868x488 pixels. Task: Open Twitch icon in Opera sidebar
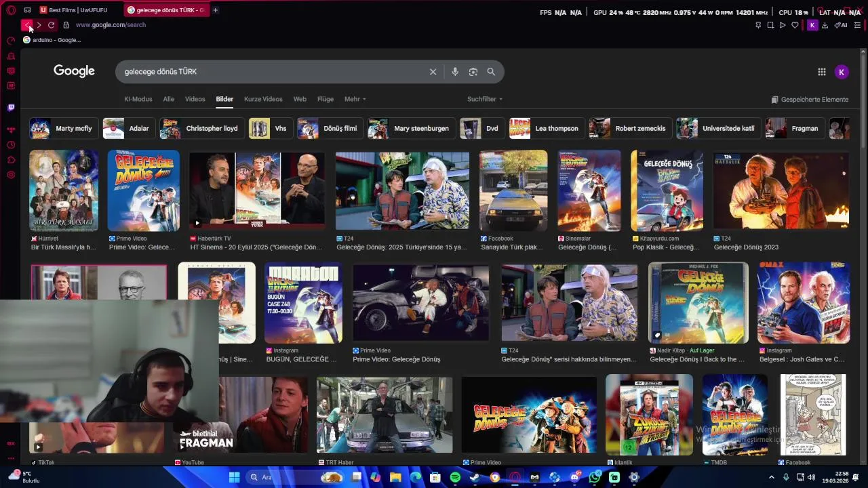coord(11,108)
